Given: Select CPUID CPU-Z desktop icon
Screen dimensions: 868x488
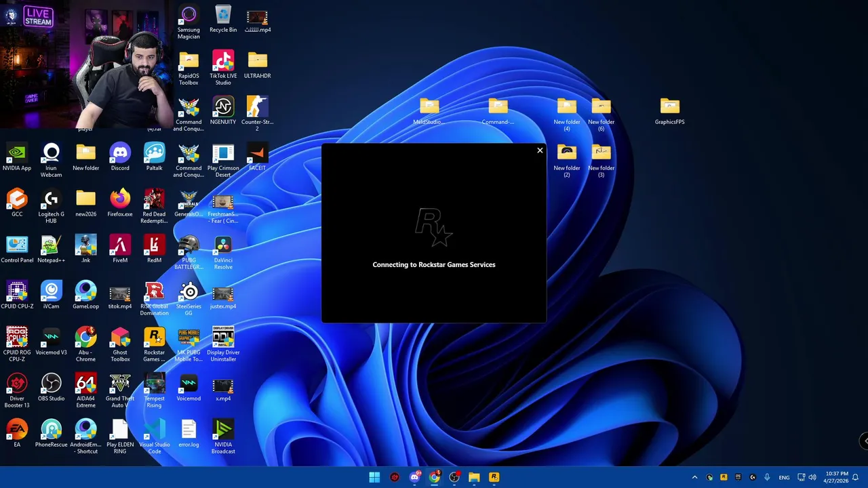Looking at the screenshot, I should click(x=17, y=296).
